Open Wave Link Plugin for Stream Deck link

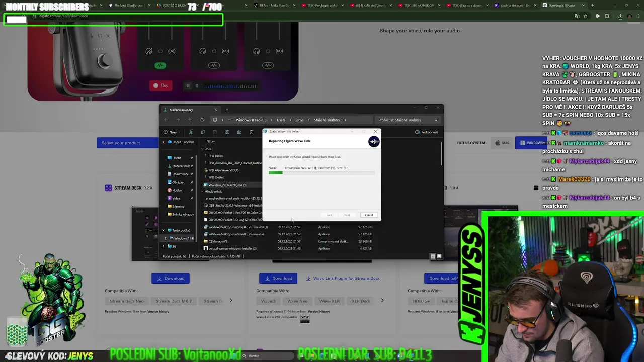343,278
